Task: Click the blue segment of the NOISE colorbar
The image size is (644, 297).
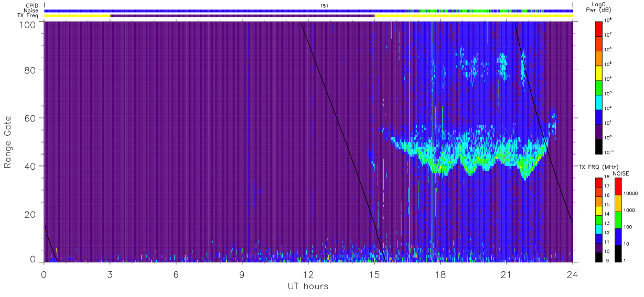Action: coord(618,236)
